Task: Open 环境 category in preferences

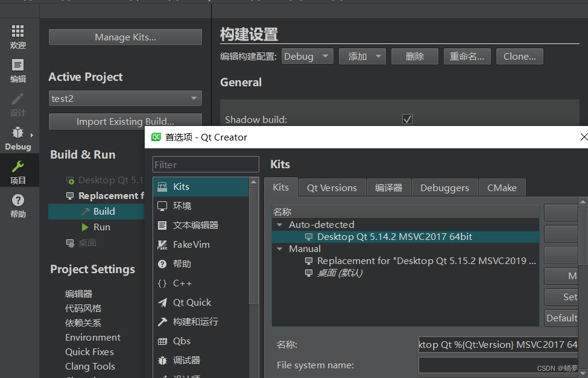Action: click(201, 206)
